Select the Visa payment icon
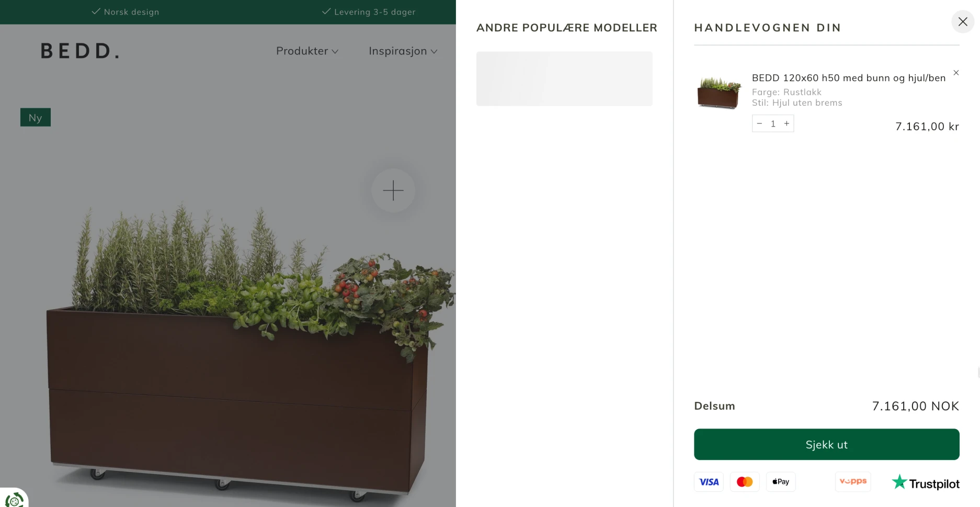This screenshot has width=980, height=507. 709,481
